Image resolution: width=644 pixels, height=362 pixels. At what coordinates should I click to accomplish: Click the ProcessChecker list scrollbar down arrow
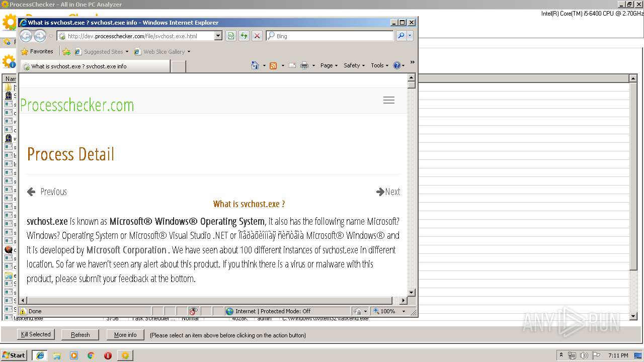pyautogui.click(x=633, y=316)
